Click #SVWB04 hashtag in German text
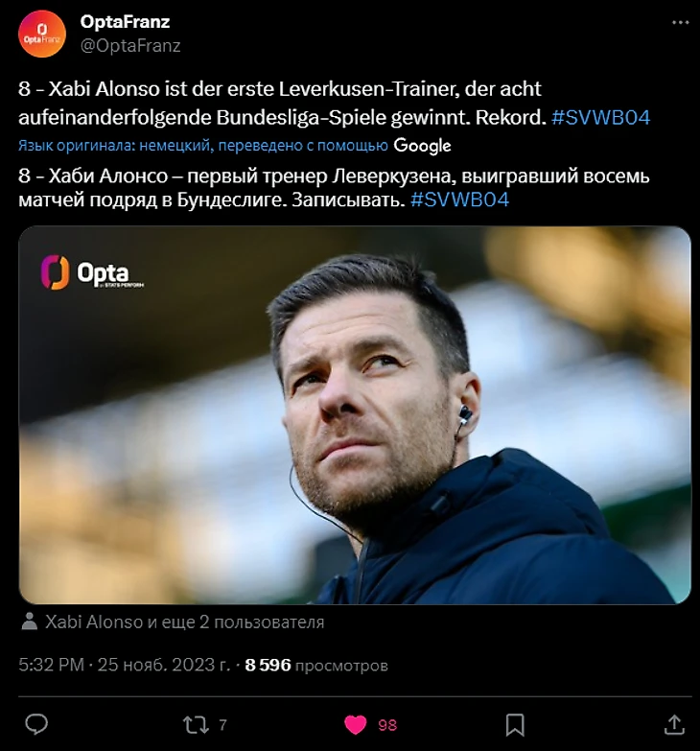Screen dimensions: 700x751 [x=601, y=118]
